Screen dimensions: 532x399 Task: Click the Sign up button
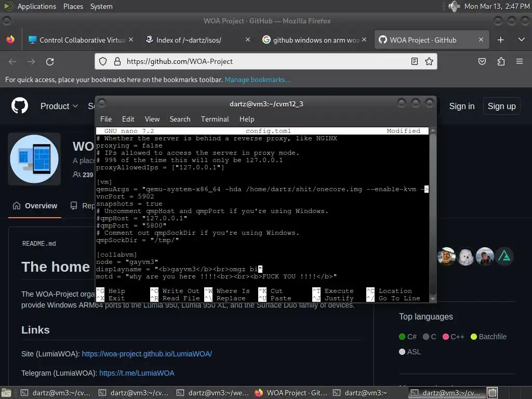tap(501, 106)
